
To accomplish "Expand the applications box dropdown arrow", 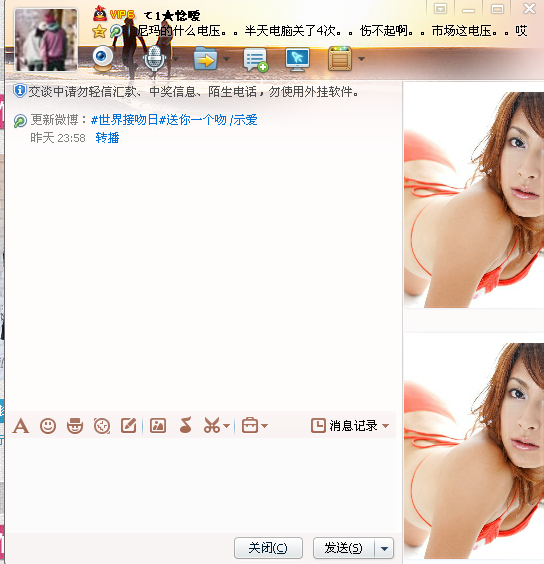I will (361, 59).
